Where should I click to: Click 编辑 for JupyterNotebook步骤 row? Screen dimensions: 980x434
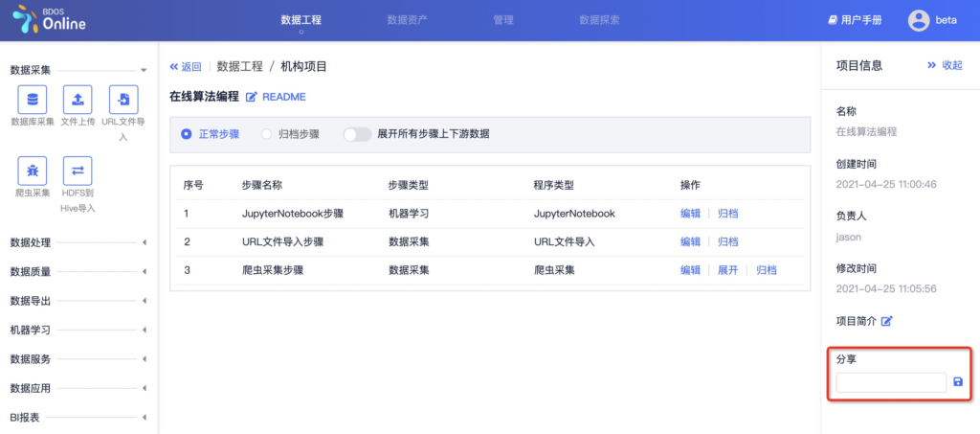point(690,214)
